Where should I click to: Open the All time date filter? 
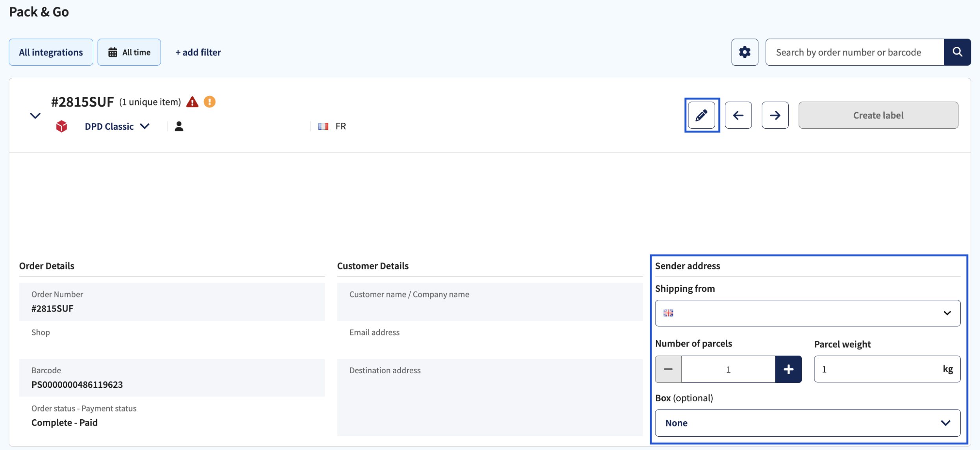click(x=129, y=52)
